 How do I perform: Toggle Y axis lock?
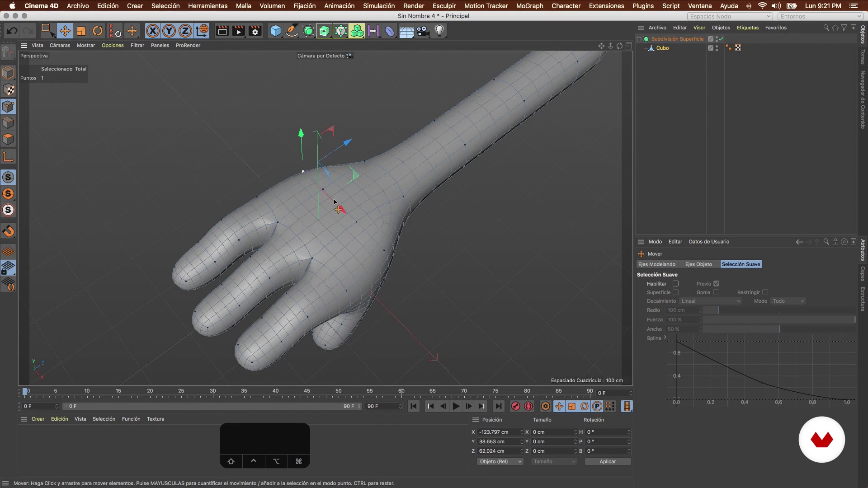click(x=169, y=31)
